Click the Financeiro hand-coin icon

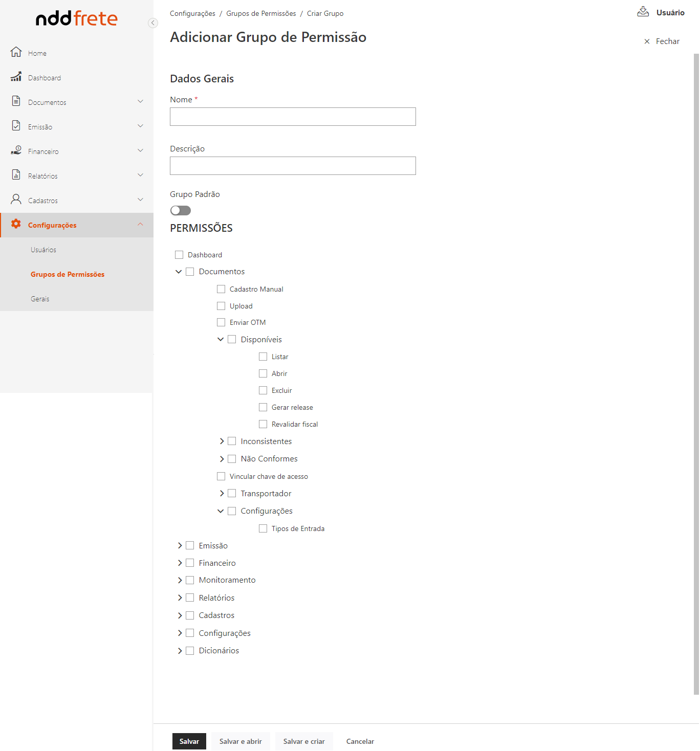16,150
